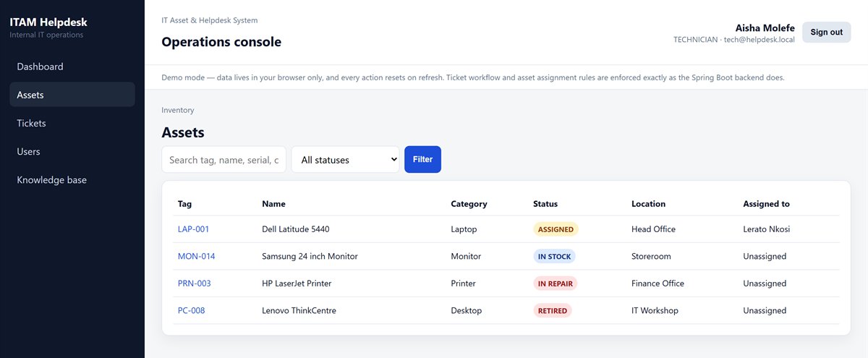Click the Demo mode notice text
Screen dimensions: 868x358
click(x=473, y=77)
